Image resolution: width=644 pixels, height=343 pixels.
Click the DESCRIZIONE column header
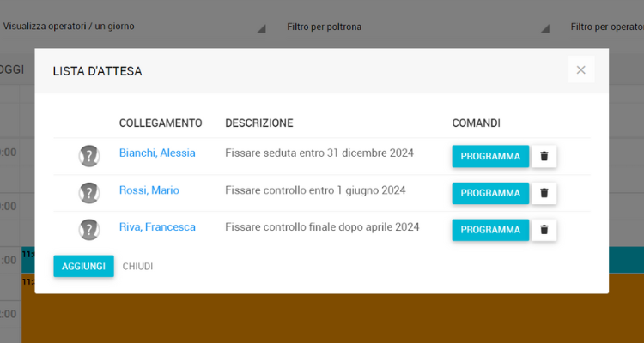[x=259, y=123]
